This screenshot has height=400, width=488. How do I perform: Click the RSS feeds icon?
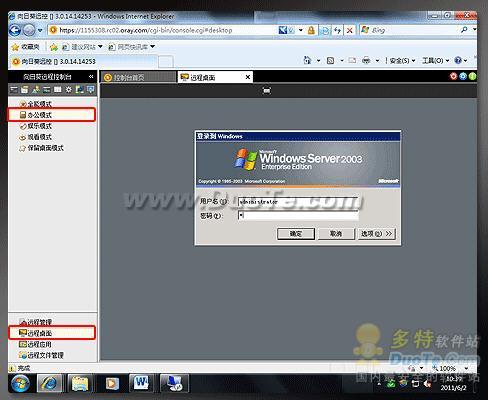tap(330, 61)
